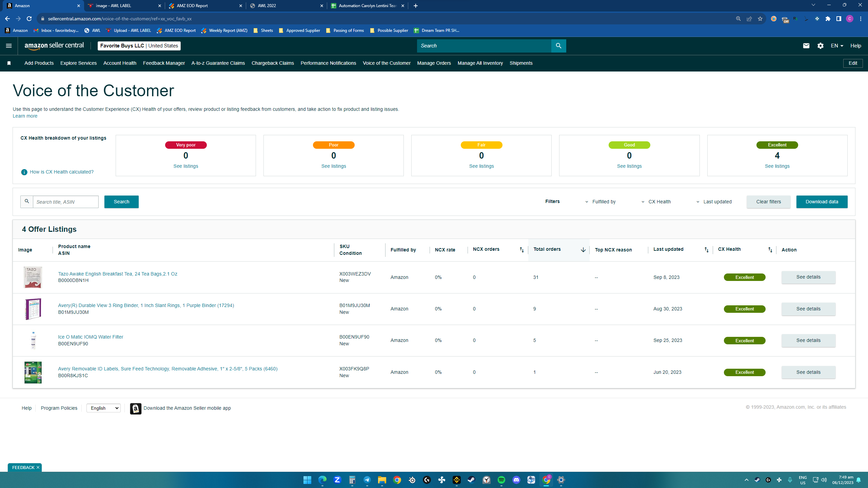Open See listings under the Very poor card

[186, 166]
